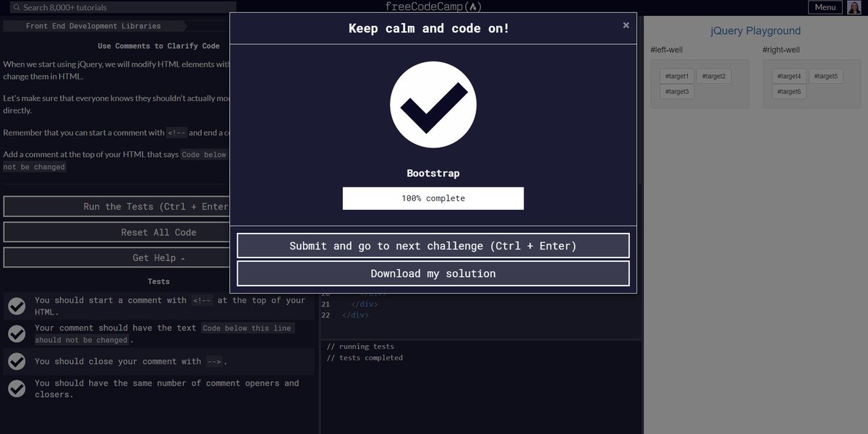Click checkmark icon for 'start a comment' test

pyautogui.click(x=17, y=306)
